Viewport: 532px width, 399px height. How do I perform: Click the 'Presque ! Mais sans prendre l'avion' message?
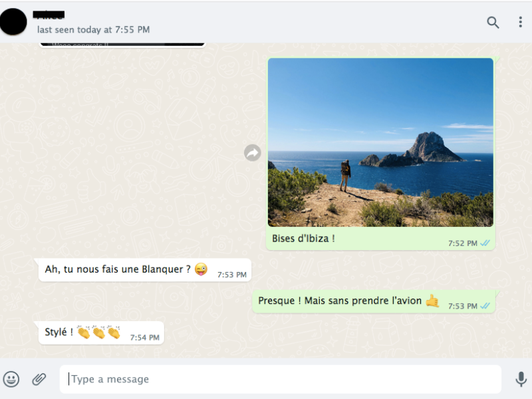(x=374, y=301)
